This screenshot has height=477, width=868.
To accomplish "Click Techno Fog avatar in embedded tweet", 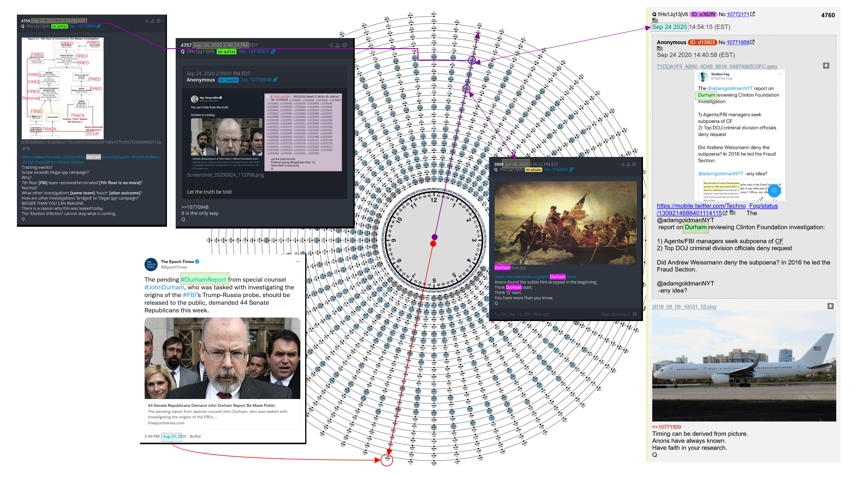I will tap(703, 77).
